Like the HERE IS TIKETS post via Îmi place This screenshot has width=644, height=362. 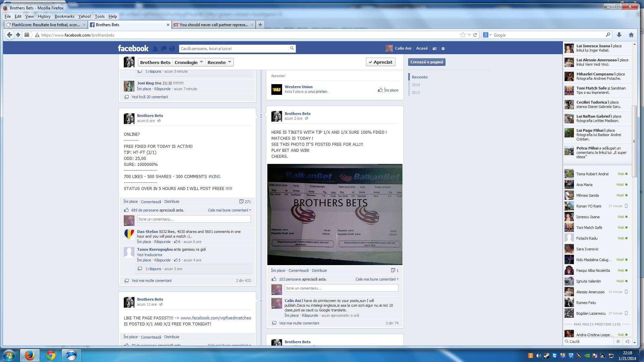pos(278,270)
